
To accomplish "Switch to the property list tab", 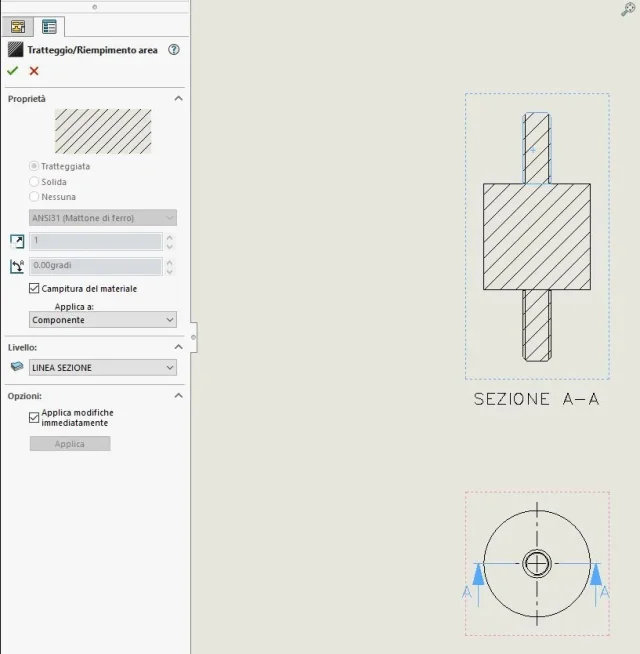I will (x=49, y=27).
